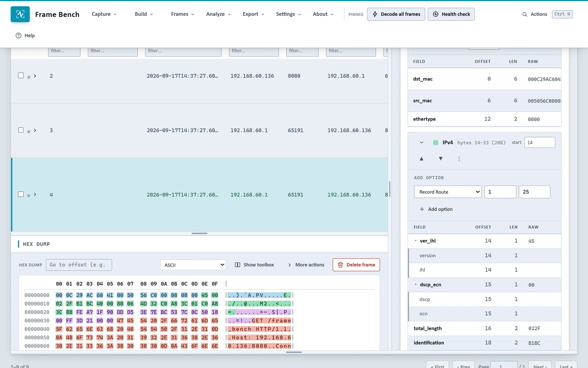Star frame 2 as favorite

point(29,77)
